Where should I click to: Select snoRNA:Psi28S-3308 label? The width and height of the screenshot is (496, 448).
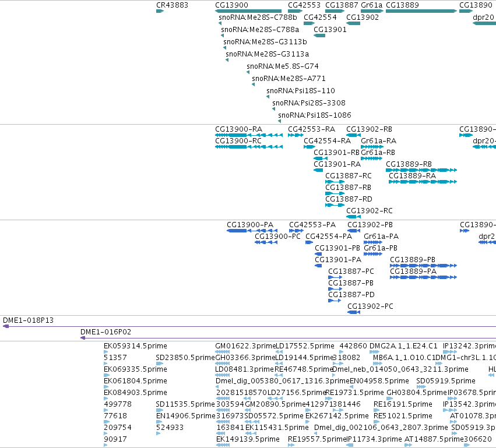[309, 103]
